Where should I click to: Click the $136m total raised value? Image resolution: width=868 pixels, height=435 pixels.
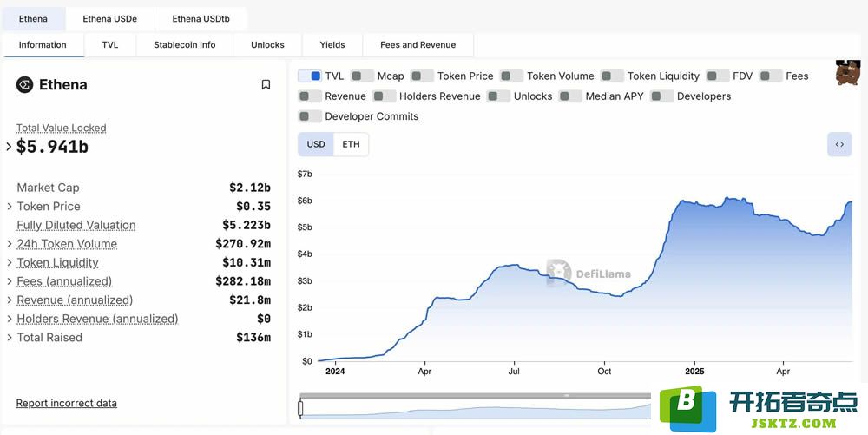pos(253,338)
